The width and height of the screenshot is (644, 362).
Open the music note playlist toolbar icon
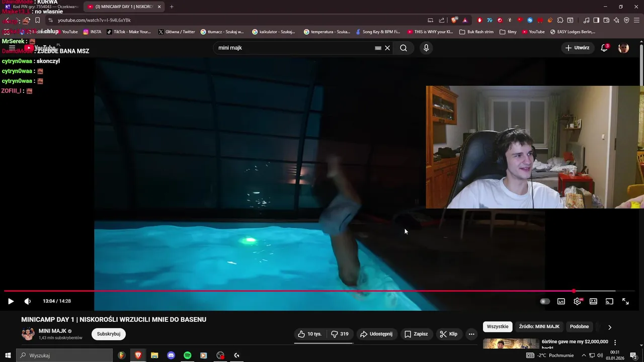point(586,20)
